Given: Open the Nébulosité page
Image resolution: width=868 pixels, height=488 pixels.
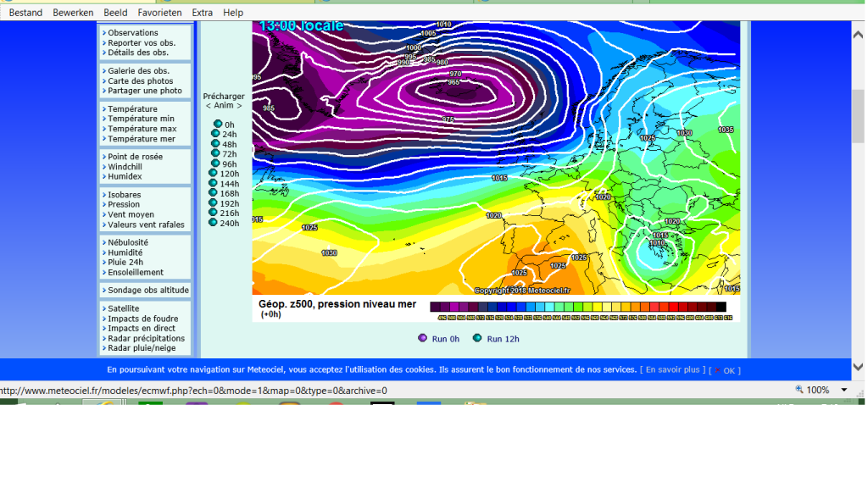Looking at the screenshot, I should pos(128,242).
